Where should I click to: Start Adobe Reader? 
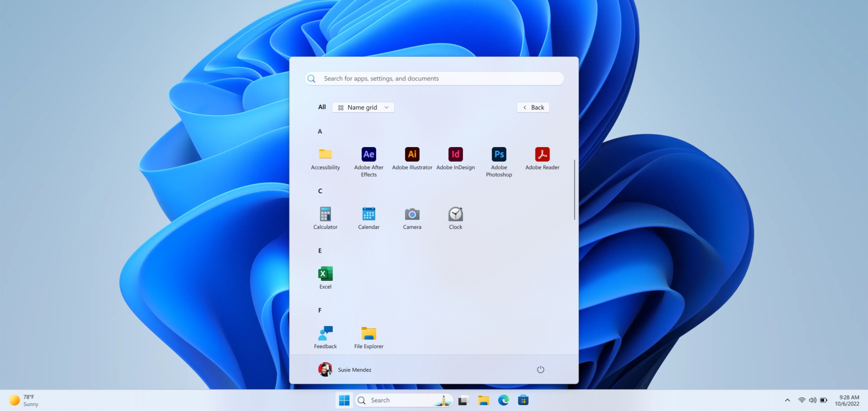tap(542, 159)
